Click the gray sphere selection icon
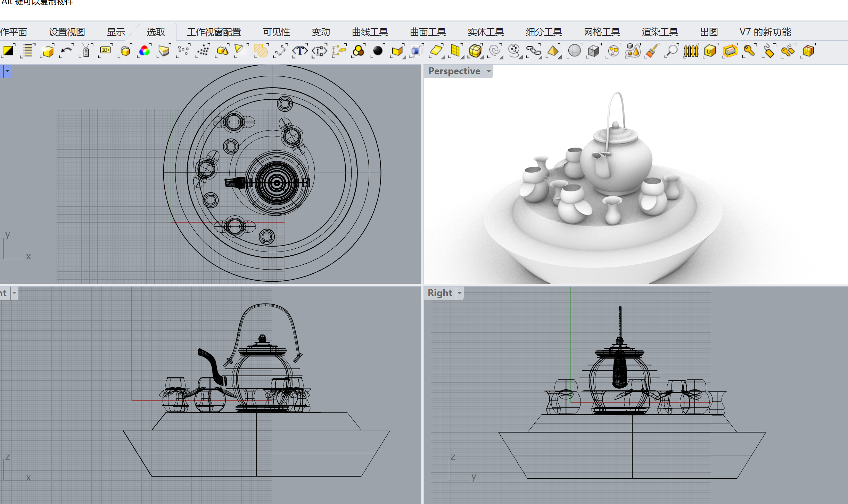This screenshot has width=848, height=504. pos(575,51)
